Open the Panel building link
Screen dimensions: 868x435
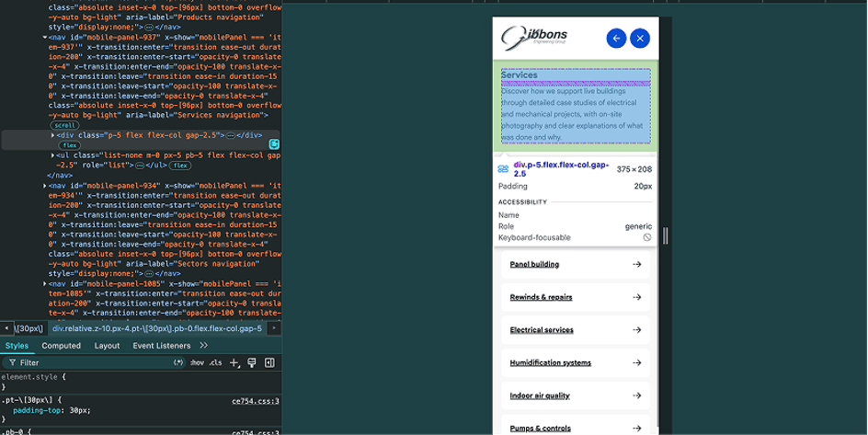tap(534, 265)
